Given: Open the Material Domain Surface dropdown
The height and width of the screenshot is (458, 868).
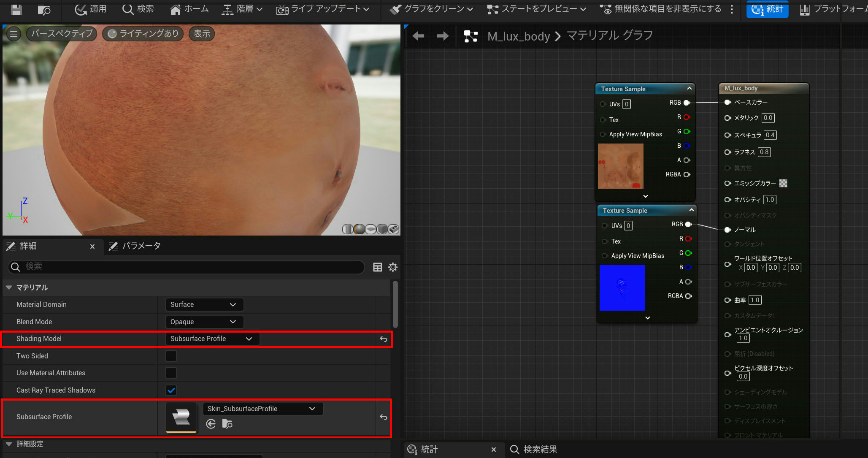Looking at the screenshot, I should pos(204,305).
